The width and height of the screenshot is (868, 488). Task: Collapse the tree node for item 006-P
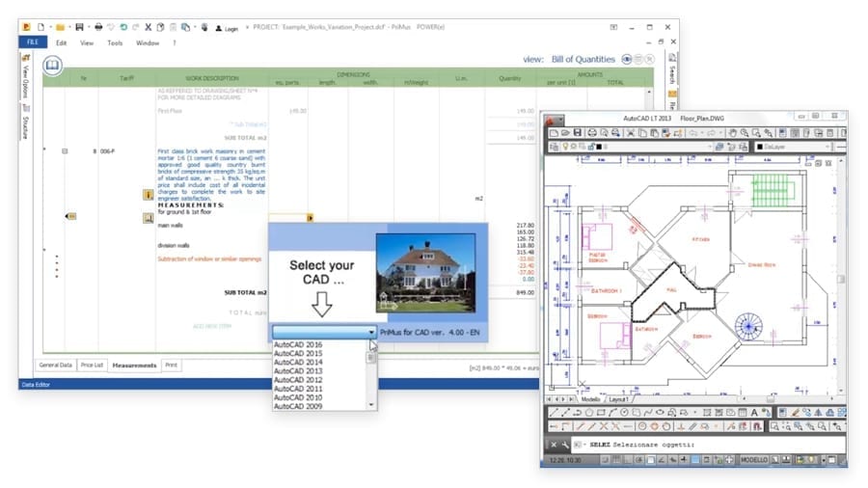point(65,151)
